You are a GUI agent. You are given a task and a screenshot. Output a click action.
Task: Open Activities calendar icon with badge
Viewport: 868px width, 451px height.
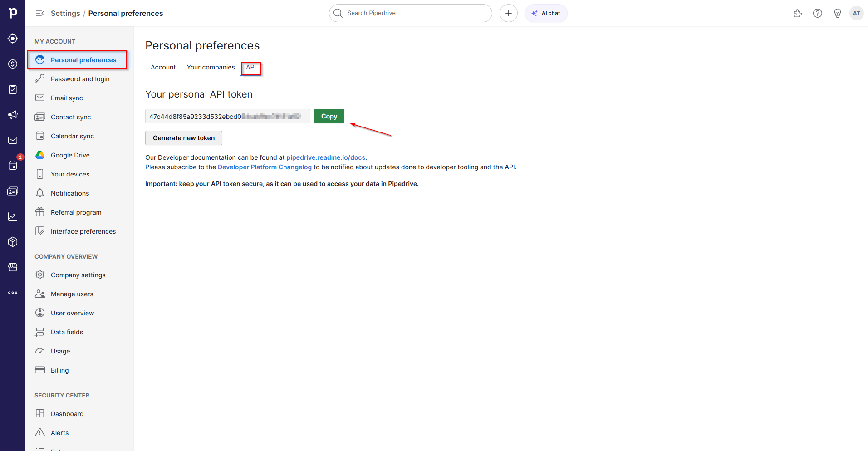pyautogui.click(x=13, y=166)
